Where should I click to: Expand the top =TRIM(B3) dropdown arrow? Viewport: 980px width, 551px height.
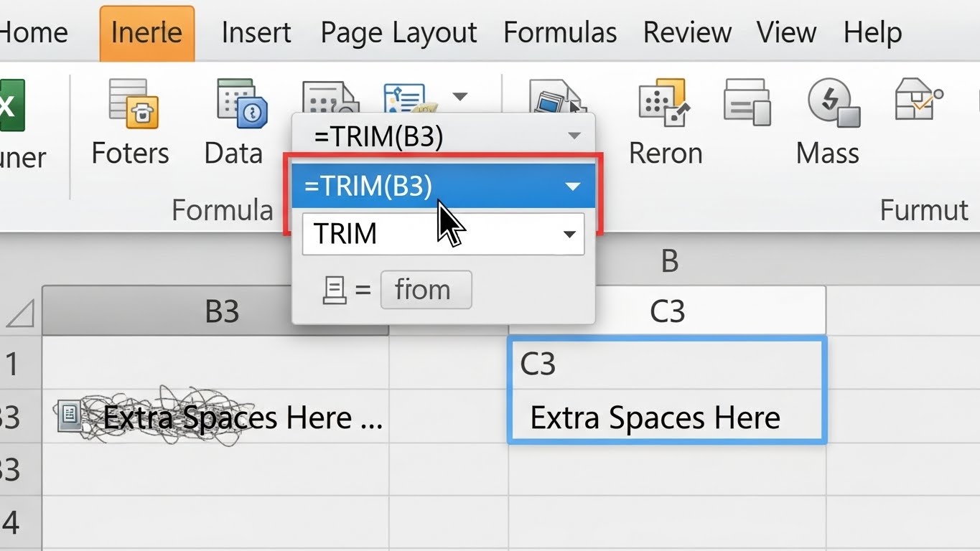click(574, 136)
